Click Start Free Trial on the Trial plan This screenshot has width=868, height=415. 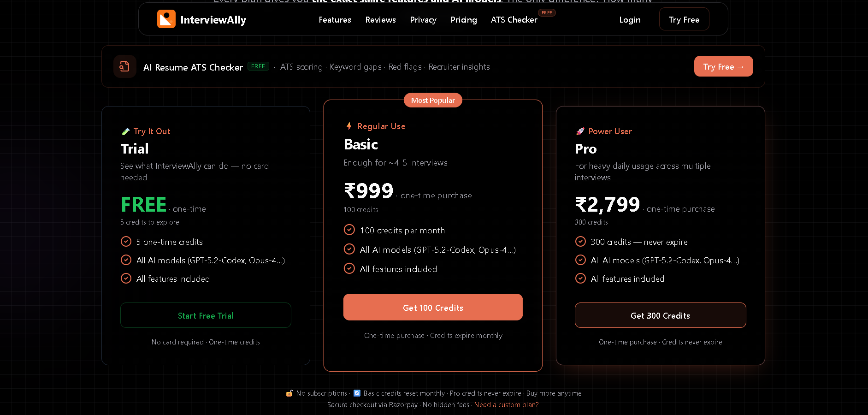coord(206,315)
